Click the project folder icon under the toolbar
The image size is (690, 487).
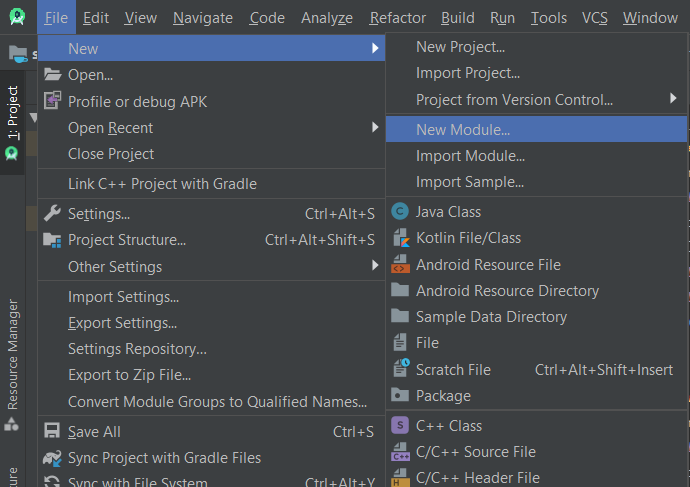point(18,54)
